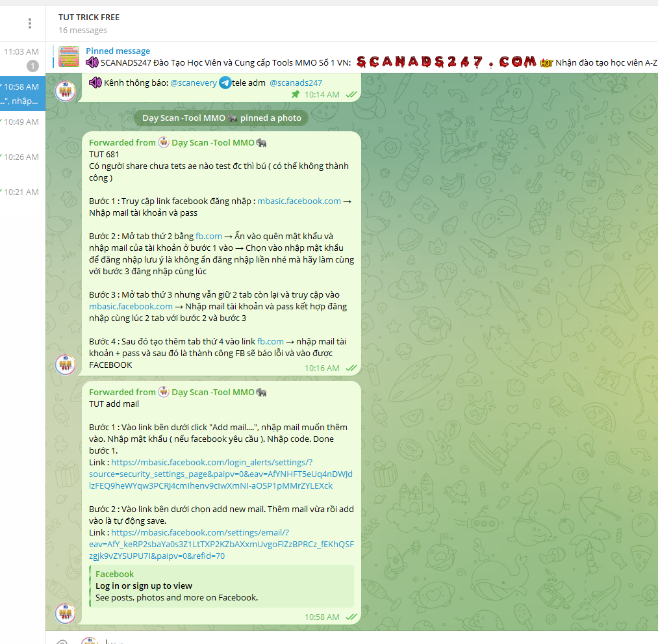This screenshot has width=658, height=644.
Task: Open the TUT TRICK FREE chat header
Action: point(89,18)
